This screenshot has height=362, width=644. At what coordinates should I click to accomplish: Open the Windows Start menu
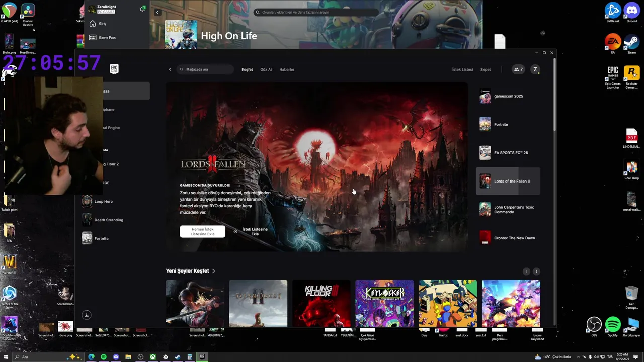(6, 357)
